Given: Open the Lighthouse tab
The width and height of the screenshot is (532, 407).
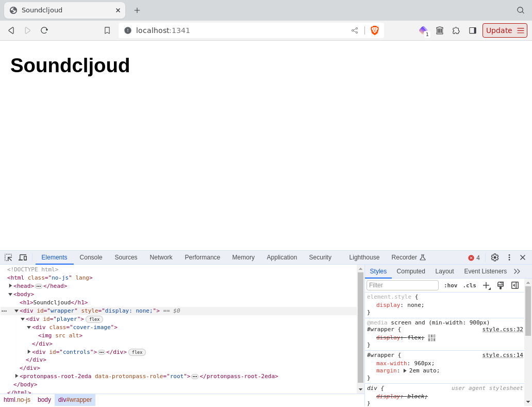Looking at the screenshot, I should tap(364, 257).
